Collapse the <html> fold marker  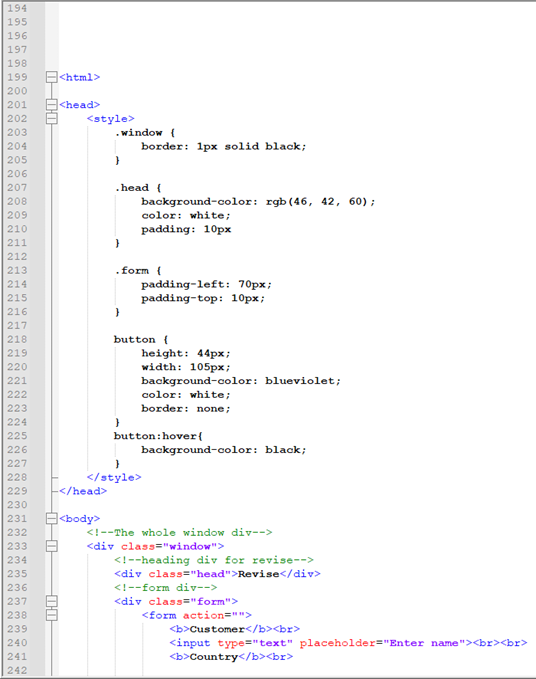52,77
